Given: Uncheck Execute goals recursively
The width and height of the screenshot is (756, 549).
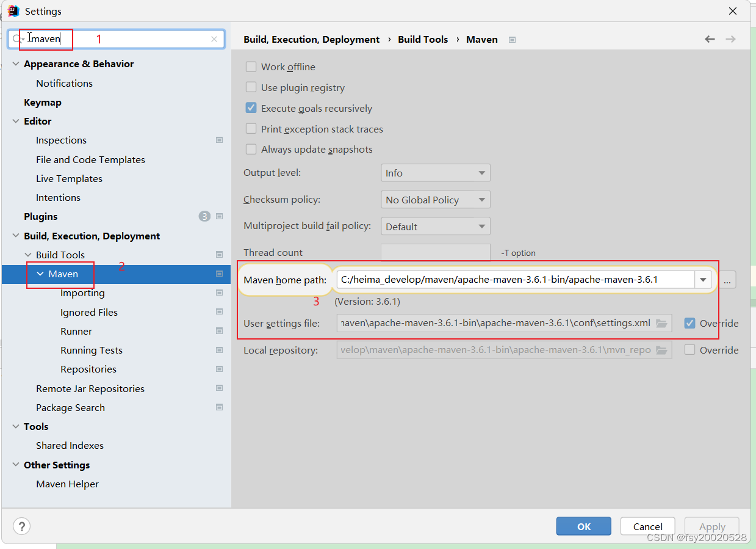Looking at the screenshot, I should click(x=251, y=108).
